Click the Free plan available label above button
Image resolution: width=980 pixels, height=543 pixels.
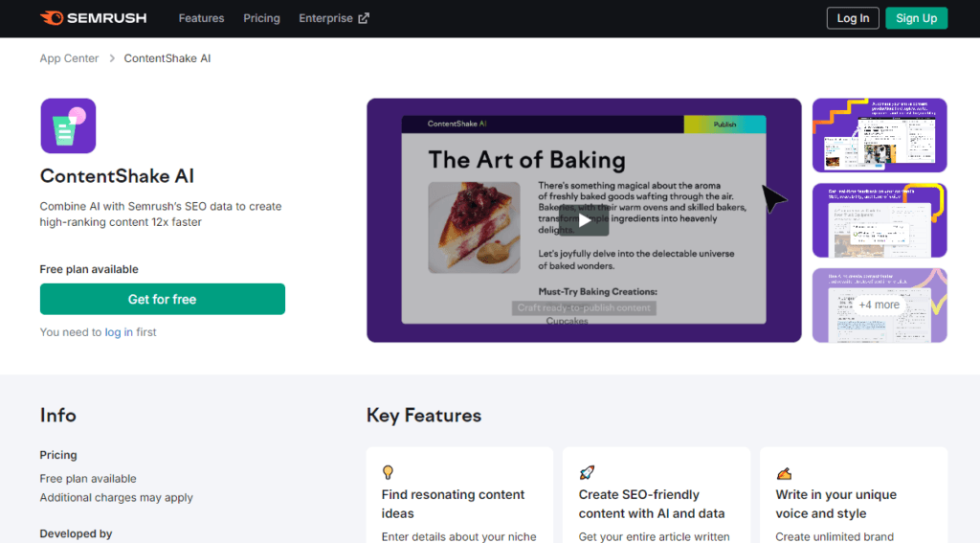click(x=89, y=269)
